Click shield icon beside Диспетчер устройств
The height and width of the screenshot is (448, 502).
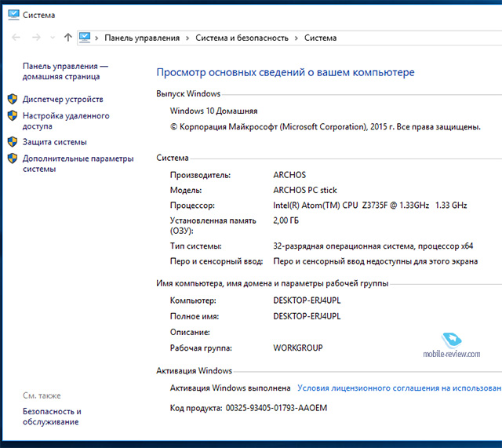pyautogui.click(x=13, y=99)
